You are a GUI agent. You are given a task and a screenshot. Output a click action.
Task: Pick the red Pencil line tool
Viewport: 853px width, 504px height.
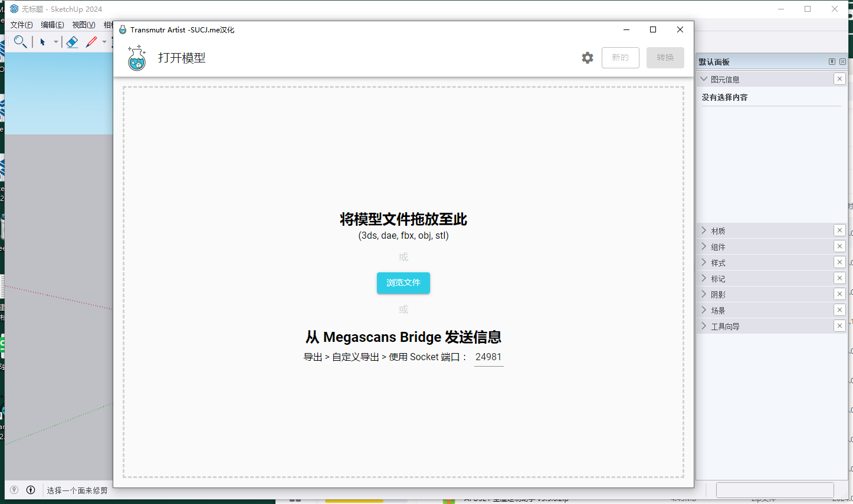pyautogui.click(x=91, y=42)
